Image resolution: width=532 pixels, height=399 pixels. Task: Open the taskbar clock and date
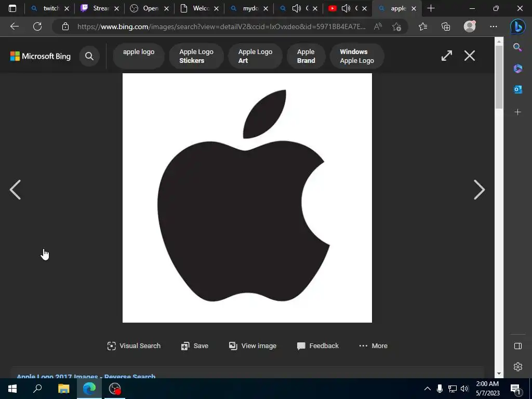pos(487,389)
